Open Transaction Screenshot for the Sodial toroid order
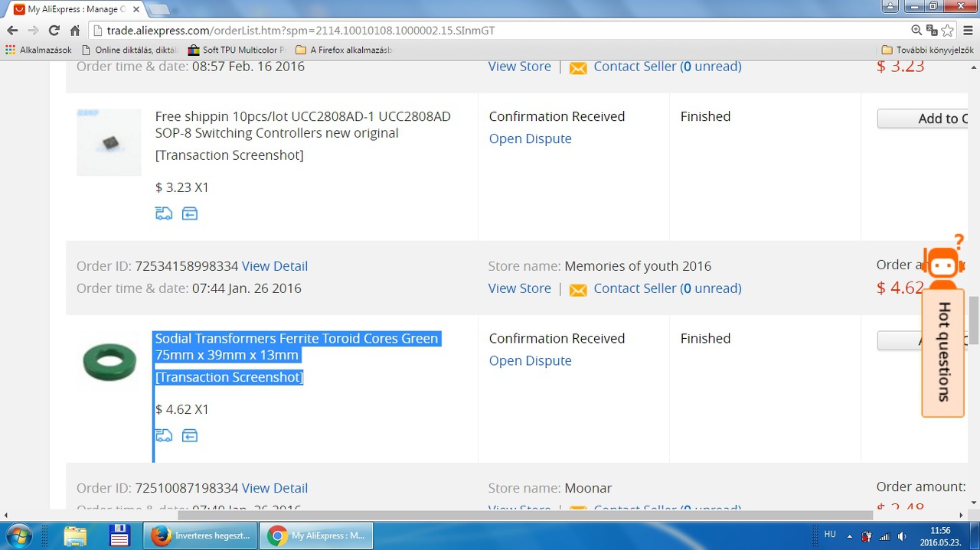Viewport: 980px width, 550px height. coord(229,377)
